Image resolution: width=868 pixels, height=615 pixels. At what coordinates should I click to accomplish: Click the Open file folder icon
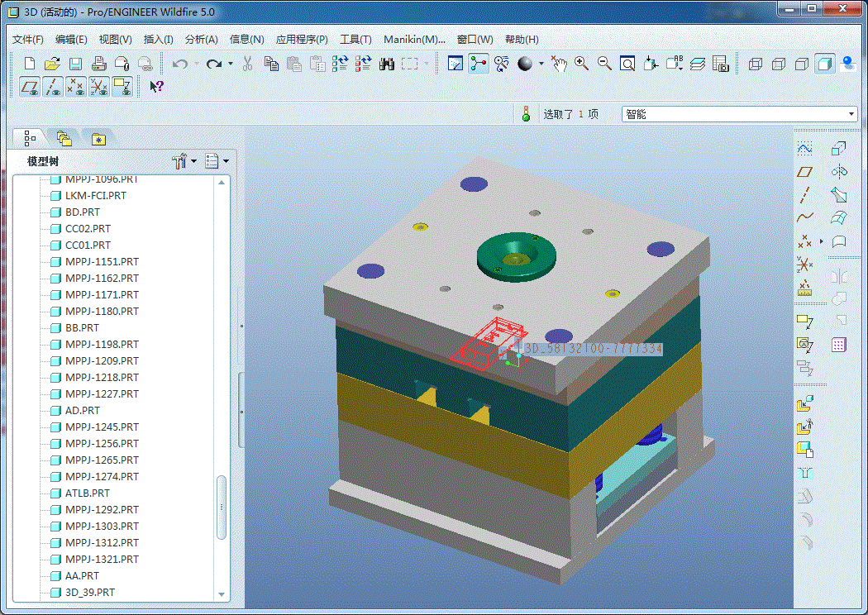(52, 64)
